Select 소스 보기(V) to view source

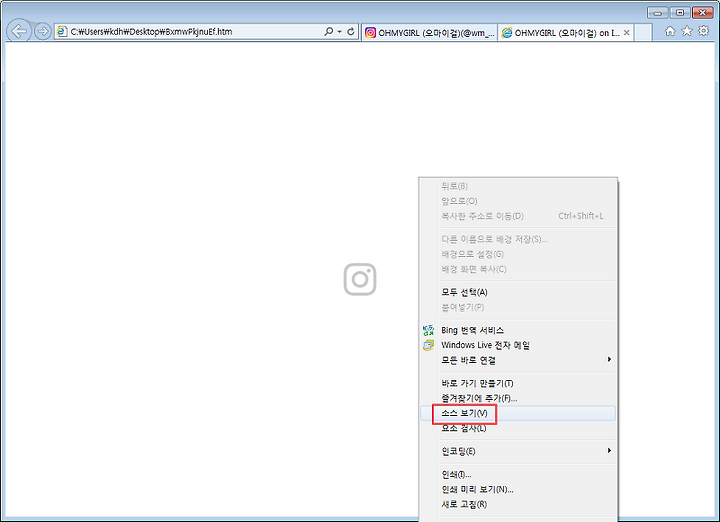coord(518,413)
